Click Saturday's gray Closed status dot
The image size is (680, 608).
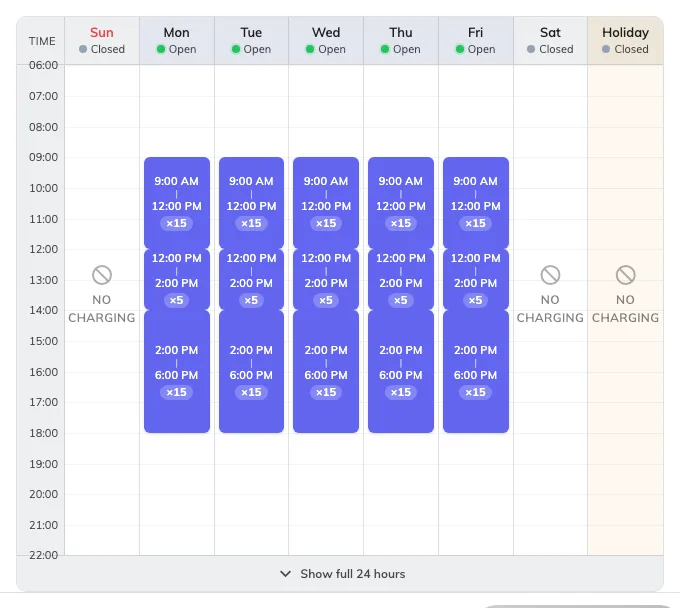click(x=531, y=49)
